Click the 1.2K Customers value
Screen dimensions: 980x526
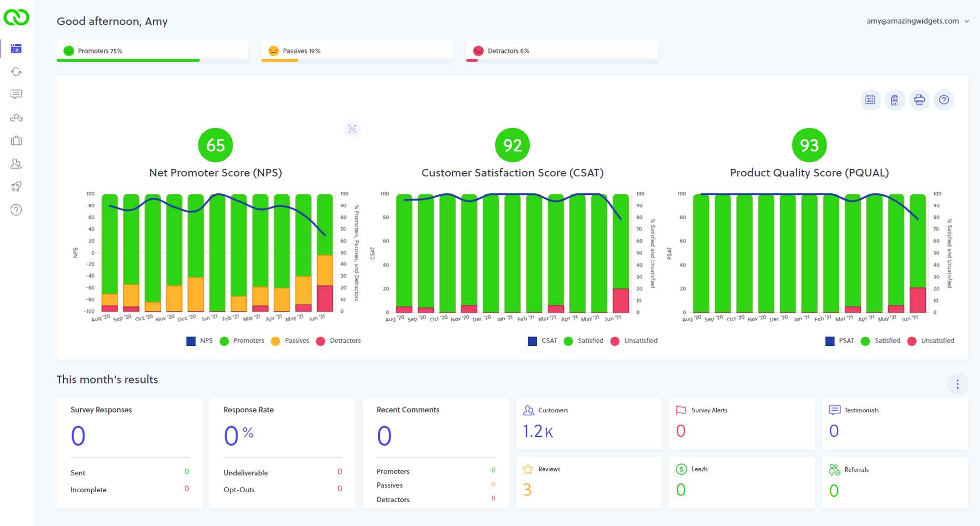click(x=538, y=431)
